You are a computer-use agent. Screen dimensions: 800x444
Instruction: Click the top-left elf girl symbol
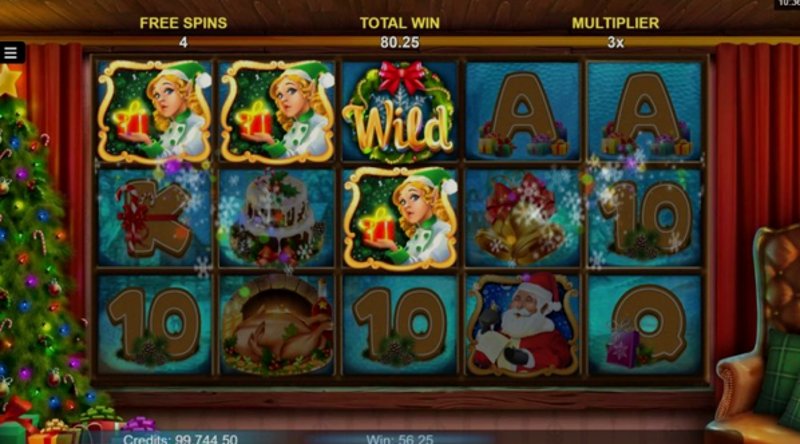click(x=154, y=111)
